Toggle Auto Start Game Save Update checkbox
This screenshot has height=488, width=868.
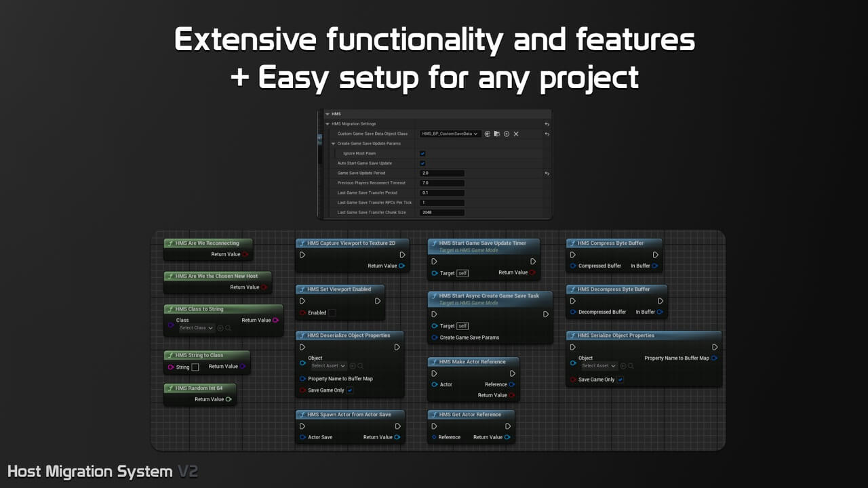coord(422,163)
